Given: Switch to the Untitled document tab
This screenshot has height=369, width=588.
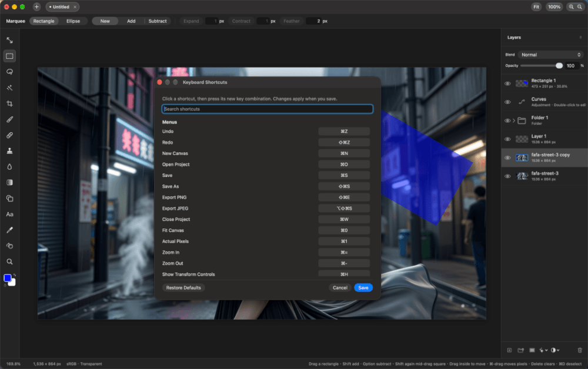Looking at the screenshot, I should coord(62,6).
